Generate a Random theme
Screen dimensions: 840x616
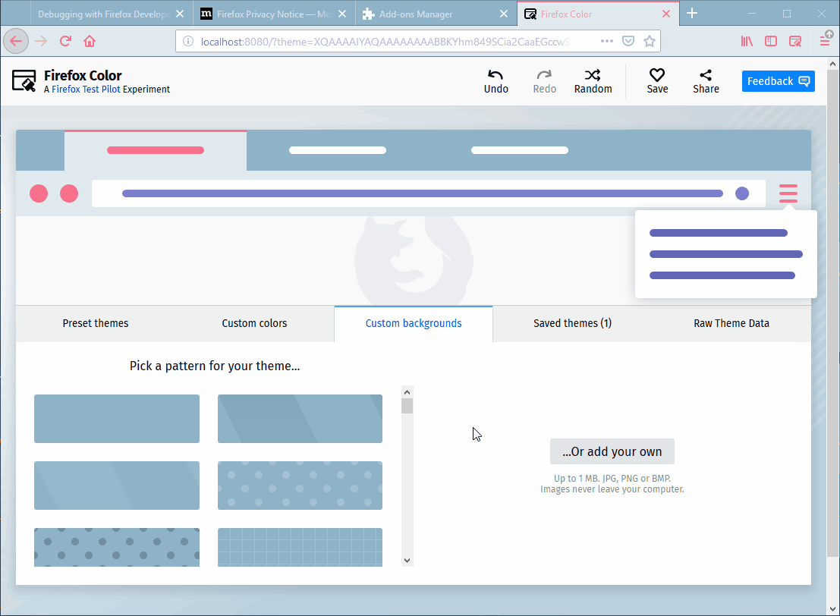pos(593,81)
